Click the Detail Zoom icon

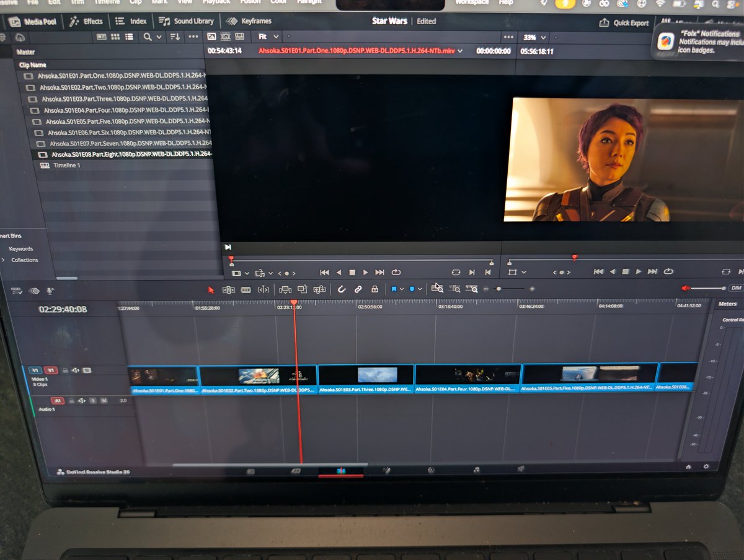click(454, 289)
